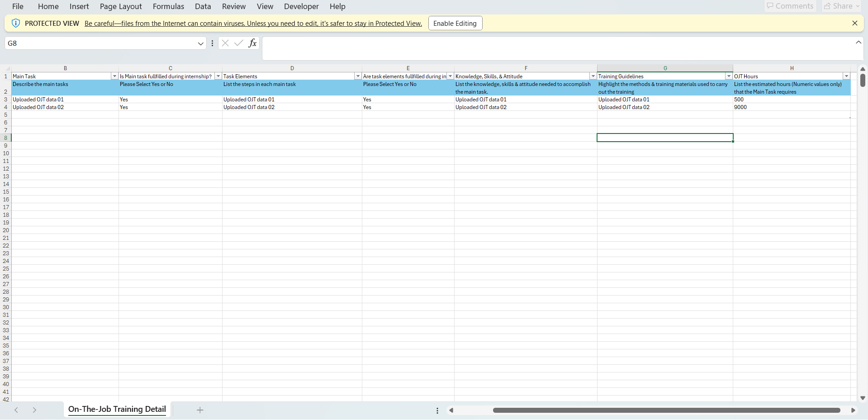Click the Protected View warning message link
Viewport: 868px width, 420px height.
click(253, 24)
